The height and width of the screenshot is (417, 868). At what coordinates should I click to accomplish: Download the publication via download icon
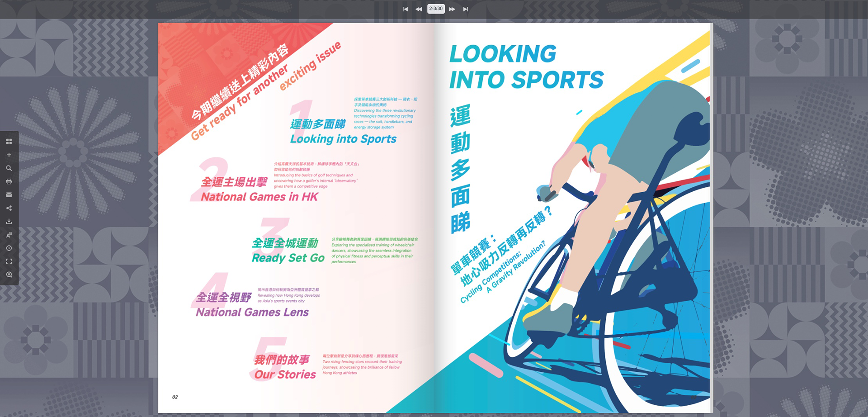coord(9,222)
